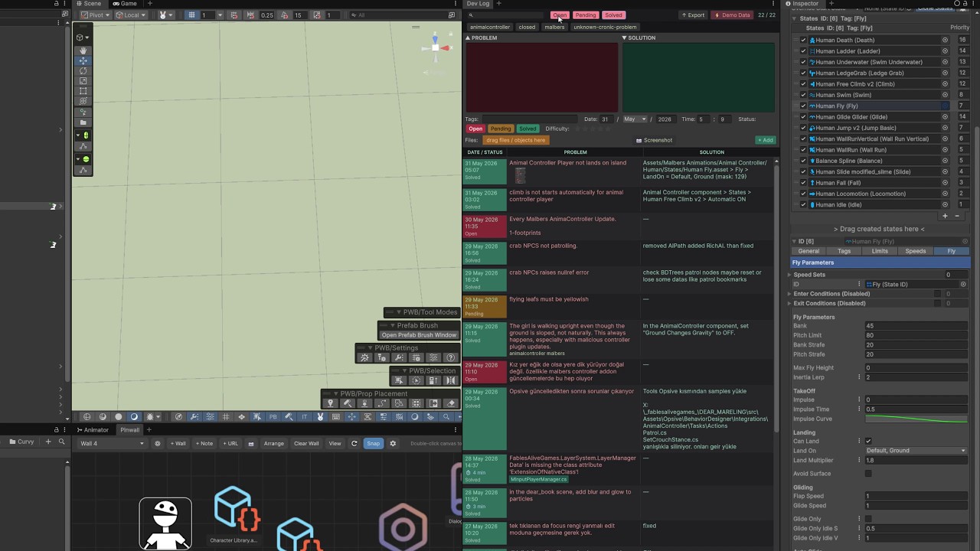The width and height of the screenshot is (980, 551).
Task: Toggle the Human Idle state checkbox
Action: [x=803, y=204]
